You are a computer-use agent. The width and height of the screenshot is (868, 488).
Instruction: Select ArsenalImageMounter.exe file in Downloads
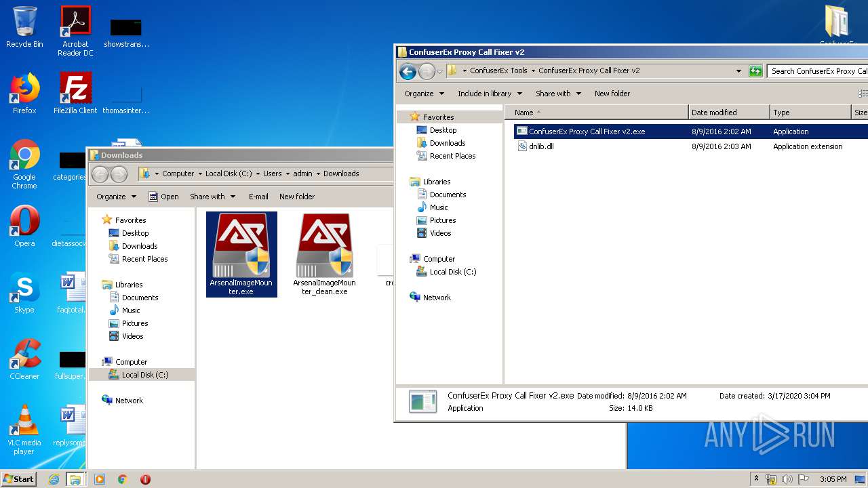[241, 254]
